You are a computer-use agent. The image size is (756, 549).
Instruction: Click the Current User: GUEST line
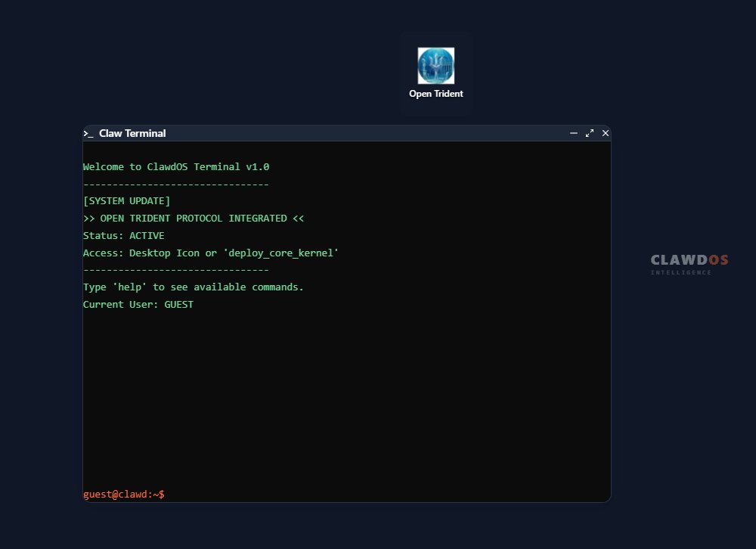point(138,304)
